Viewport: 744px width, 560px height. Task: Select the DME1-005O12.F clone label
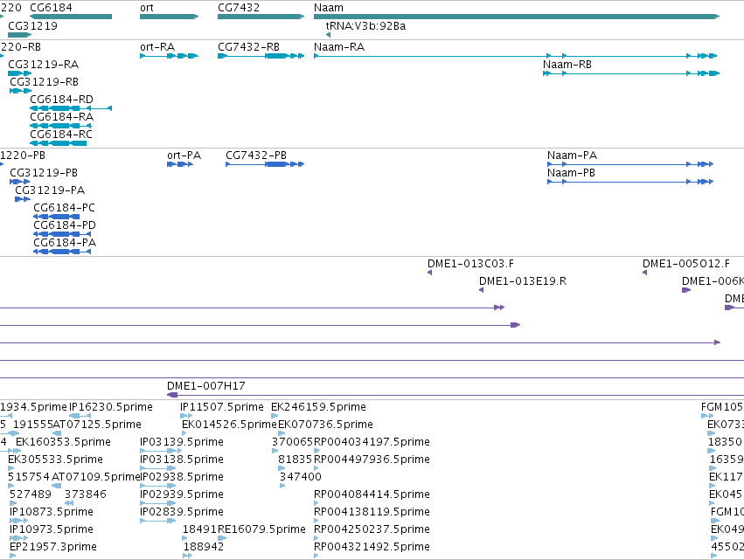point(686,264)
